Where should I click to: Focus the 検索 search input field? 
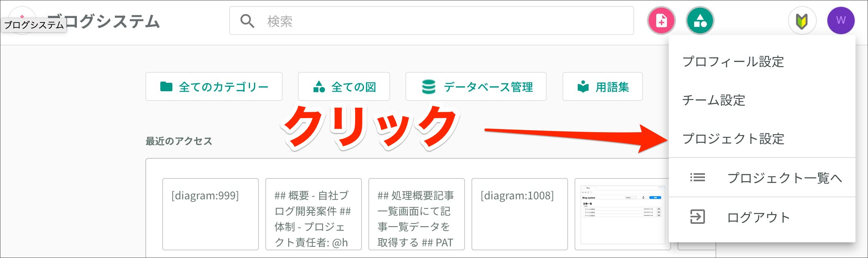pos(443,21)
